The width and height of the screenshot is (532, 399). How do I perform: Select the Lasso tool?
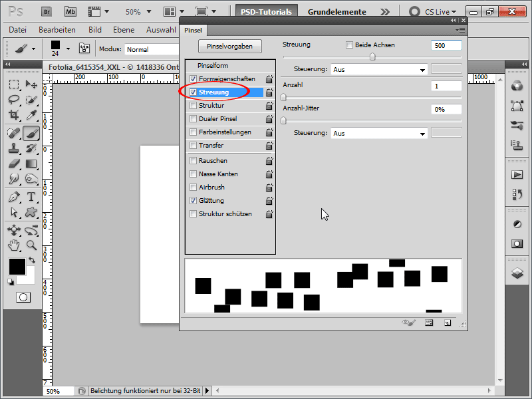click(x=14, y=100)
